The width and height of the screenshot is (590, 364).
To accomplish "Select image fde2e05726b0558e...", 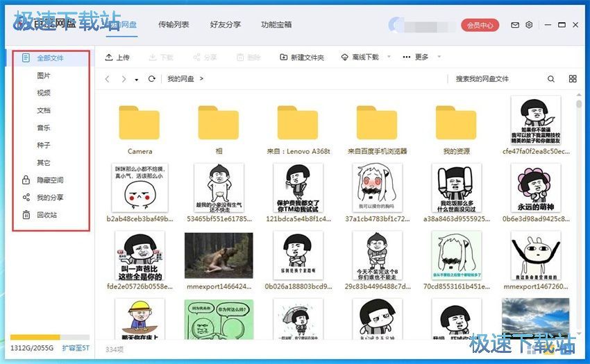I will pos(140,260).
